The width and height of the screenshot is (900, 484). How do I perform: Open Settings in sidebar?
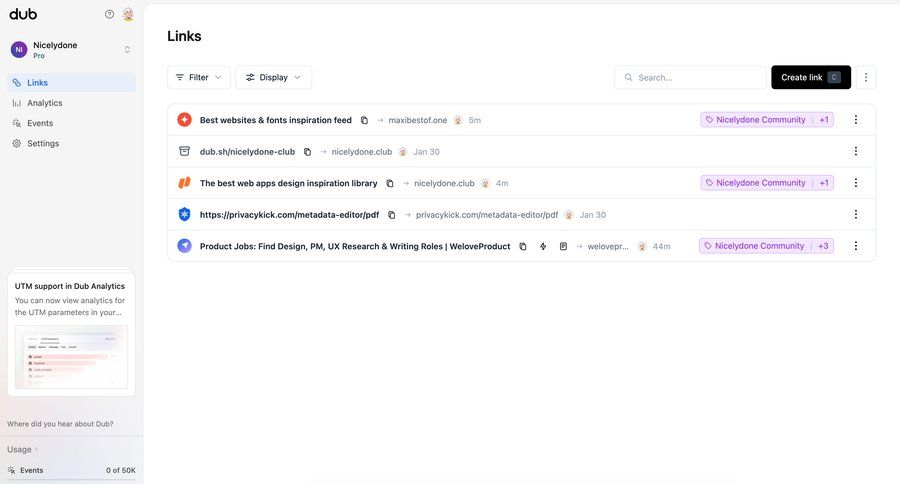[71, 144]
